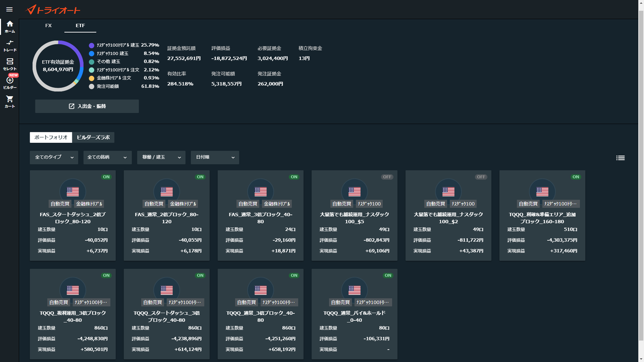
Task: Click yellow 金融株トリプル 注文 legend dot
Action: (x=92, y=78)
